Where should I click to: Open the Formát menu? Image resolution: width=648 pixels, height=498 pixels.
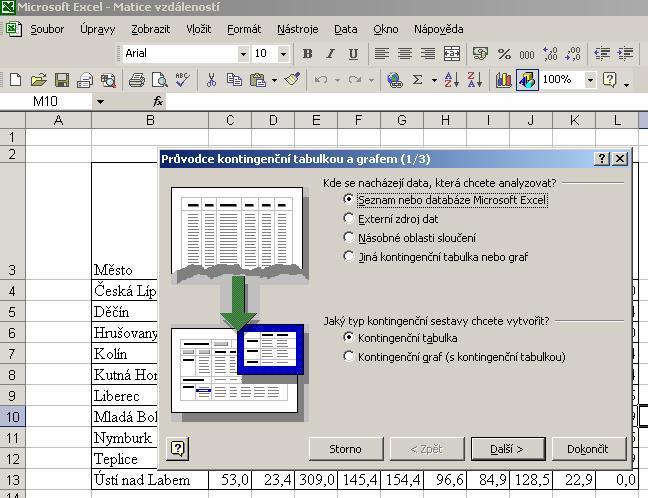(x=244, y=29)
